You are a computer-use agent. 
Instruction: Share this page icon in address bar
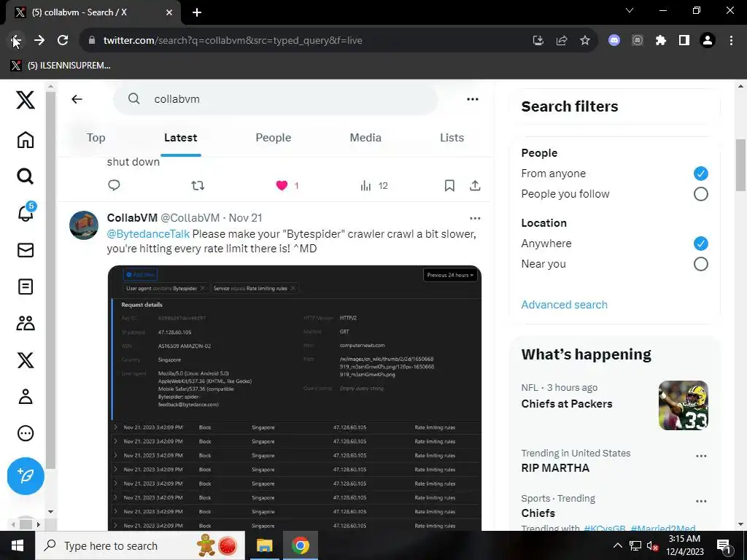pos(562,41)
